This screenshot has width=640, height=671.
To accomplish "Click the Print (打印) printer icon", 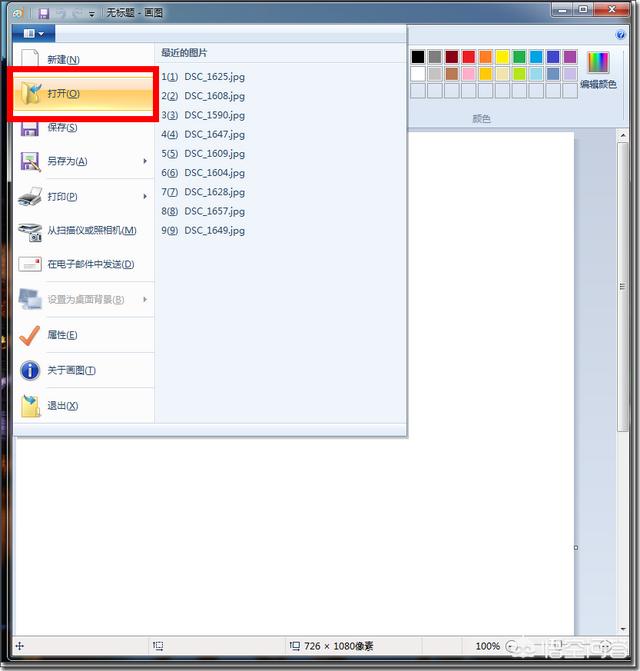I will pyautogui.click(x=30, y=197).
